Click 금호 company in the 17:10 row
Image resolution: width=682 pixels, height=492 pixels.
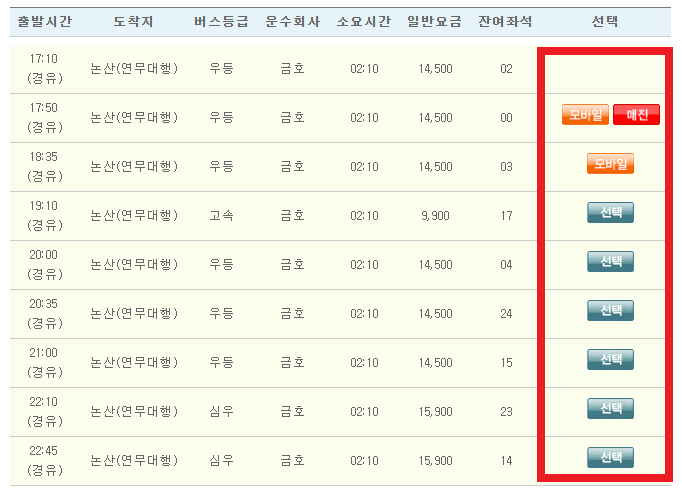click(292, 68)
